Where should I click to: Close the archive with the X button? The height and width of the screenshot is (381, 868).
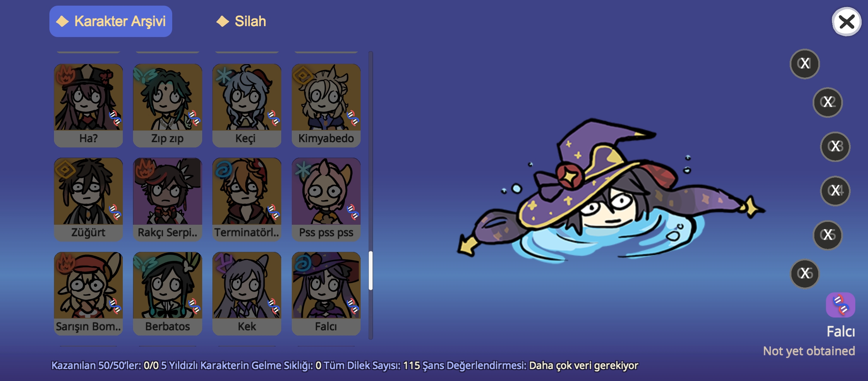coord(846,22)
